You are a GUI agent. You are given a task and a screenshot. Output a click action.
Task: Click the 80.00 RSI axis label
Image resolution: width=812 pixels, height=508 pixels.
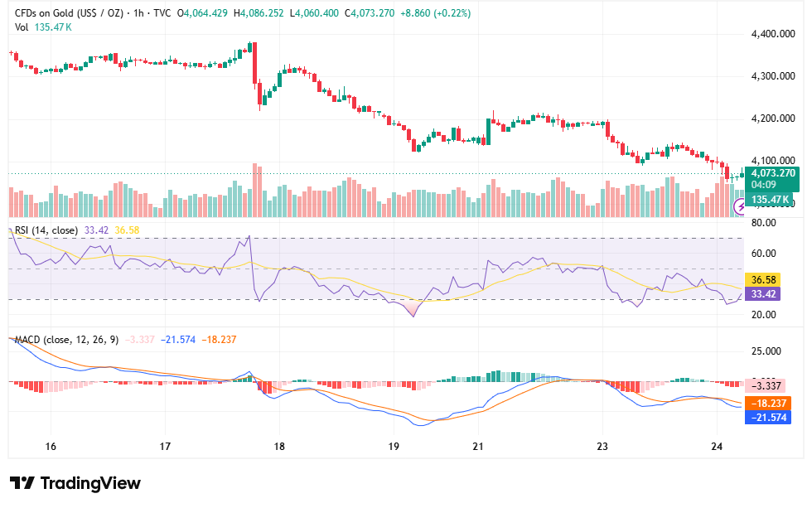(x=763, y=223)
